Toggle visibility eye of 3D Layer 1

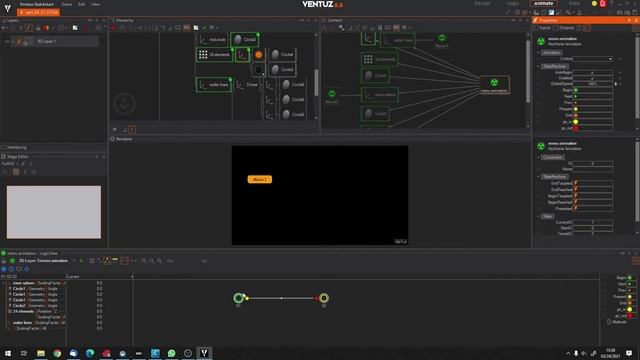(7, 41)
